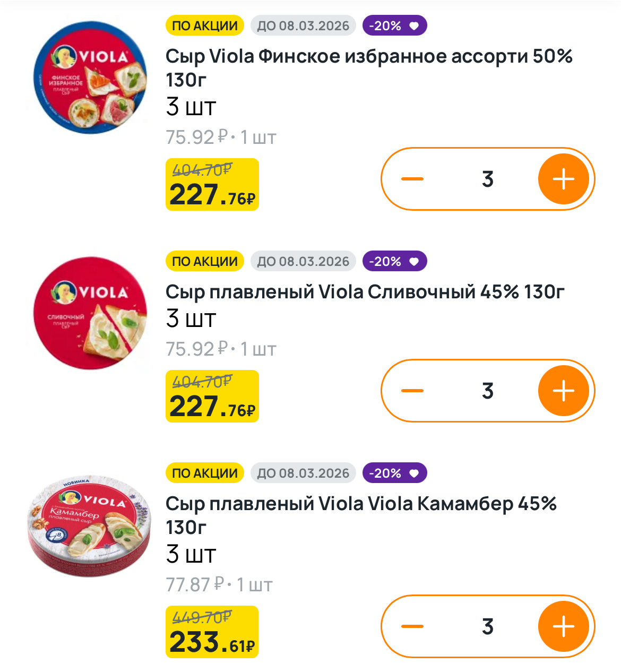Increase Viola Финское избранное quantity with plus
The image size is (621, 672).
coord(564,179)
